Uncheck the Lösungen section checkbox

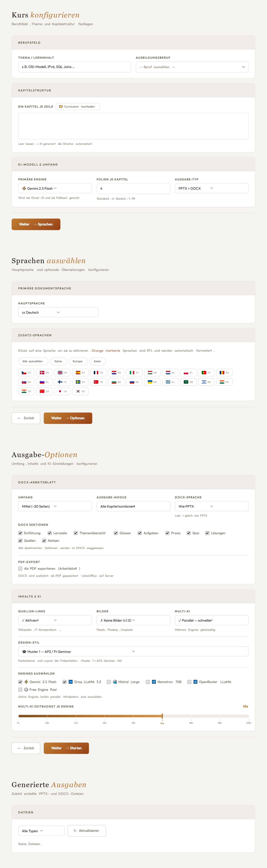[207, 533]
